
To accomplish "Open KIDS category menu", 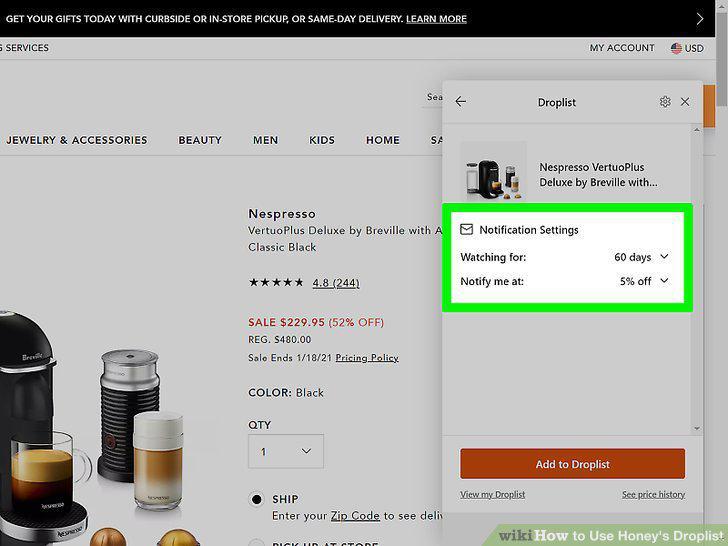I will point(322,140).
